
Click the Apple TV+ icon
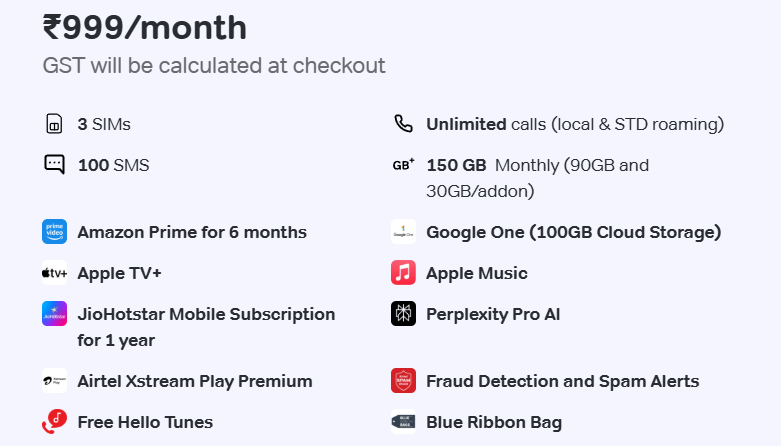[x=54, y=273]
